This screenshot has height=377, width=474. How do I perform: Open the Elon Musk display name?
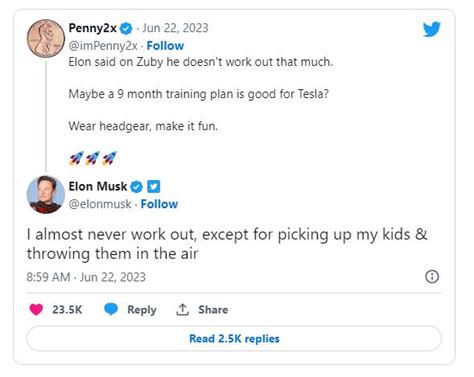click(98, 186)
